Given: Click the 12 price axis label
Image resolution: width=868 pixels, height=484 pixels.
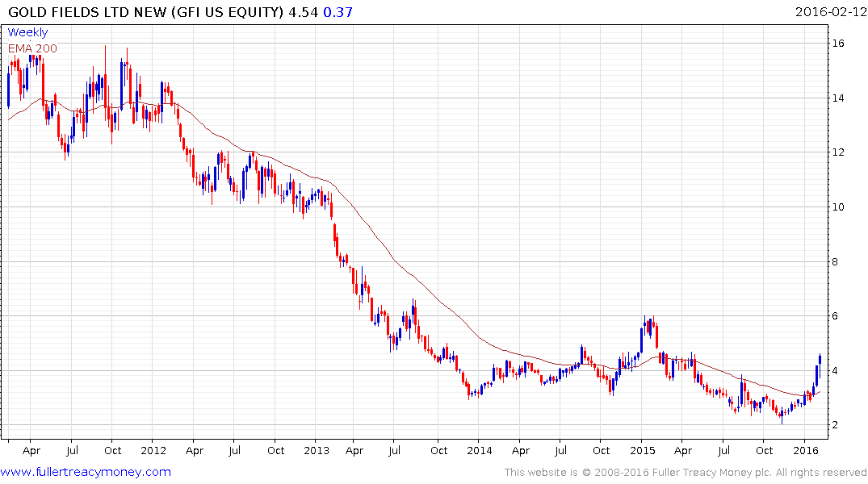Looking at the screenshot, I should pyautogui.click(x=838, y=152).
